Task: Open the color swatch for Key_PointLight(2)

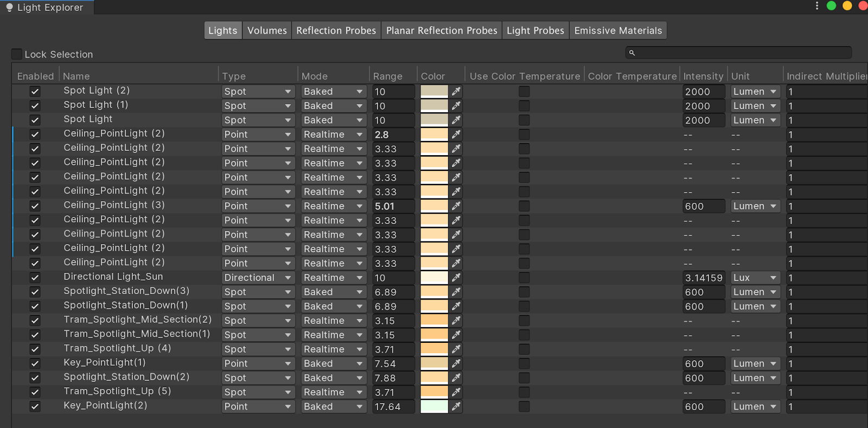Action: 434,406
